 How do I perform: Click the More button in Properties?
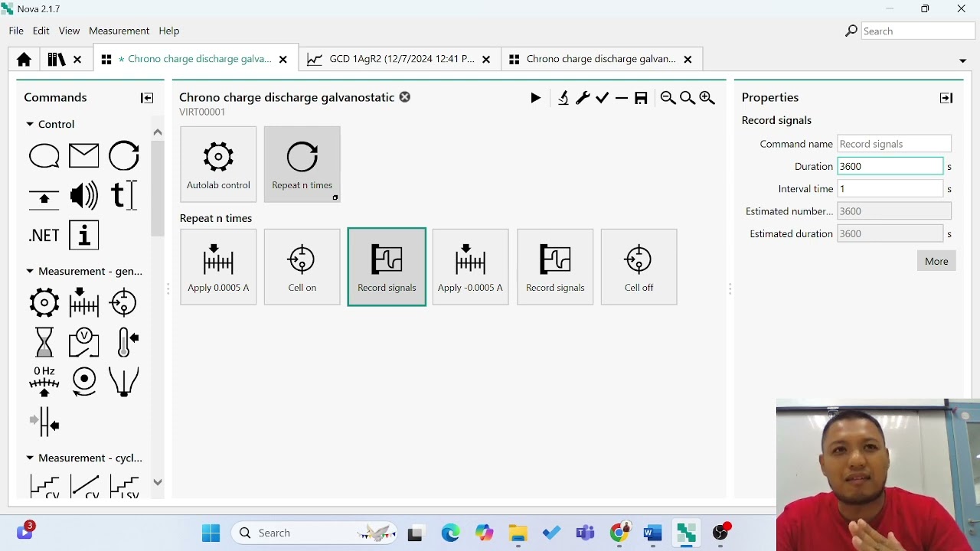click(936, 261)
